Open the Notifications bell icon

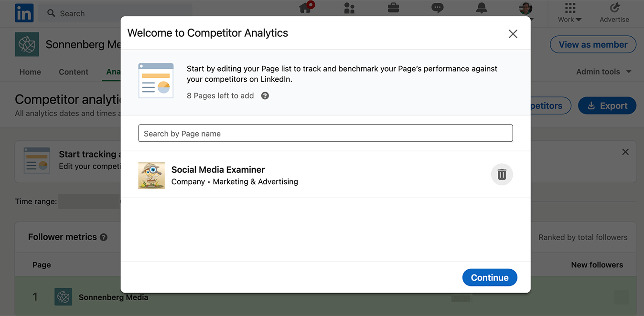pos(482,8)
